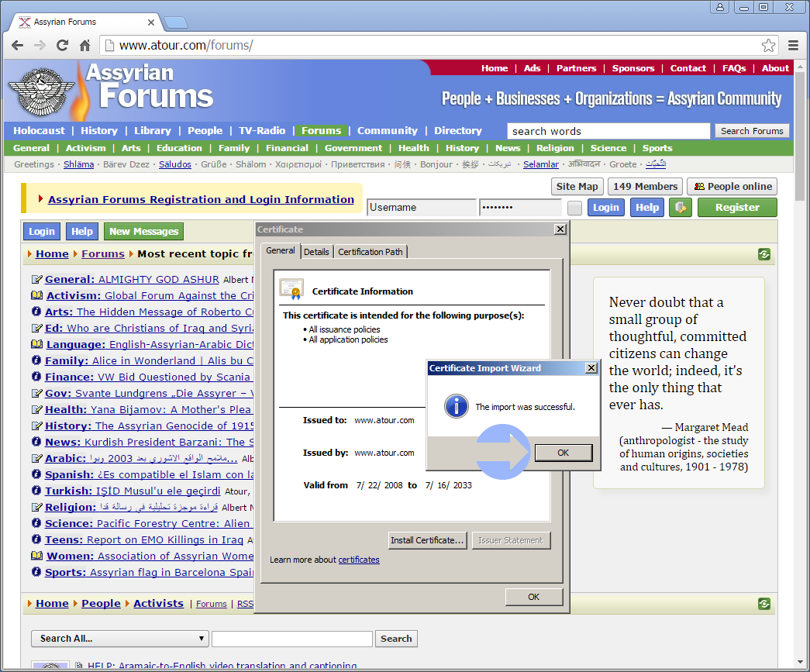Open the FAQs link in red header
The width and height of the screenshot is (810, 672).
(734, 68)
